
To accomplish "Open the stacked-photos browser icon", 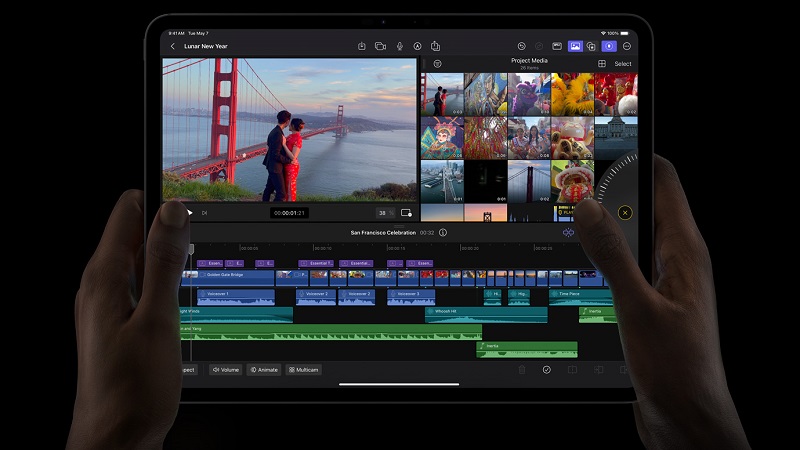I will click(591, 46).
